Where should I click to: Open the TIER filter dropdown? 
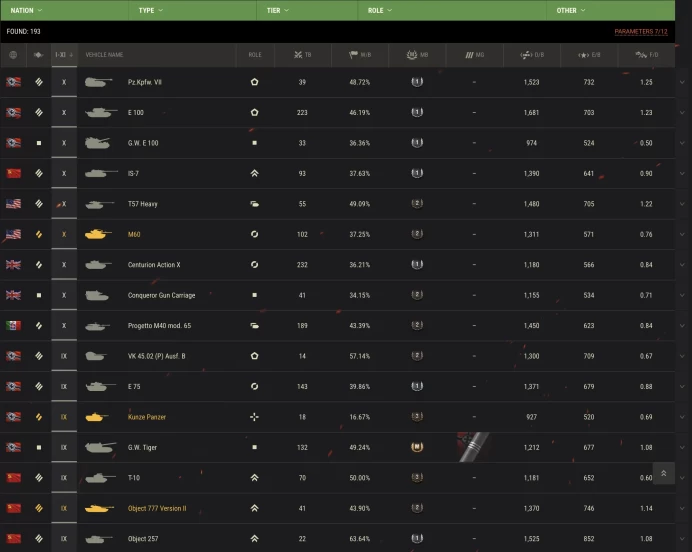(277, 10)
